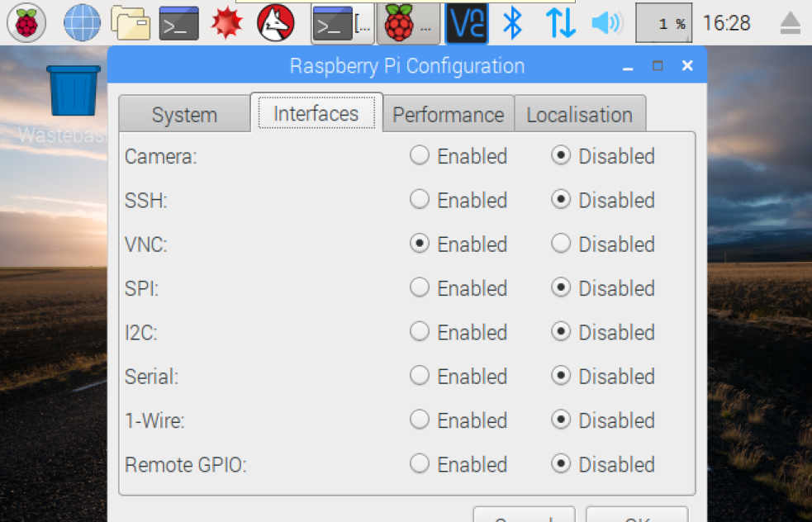
Task: Cancel the Raspberry Pi Configuration dialog
Action: (x=524, y=518)
